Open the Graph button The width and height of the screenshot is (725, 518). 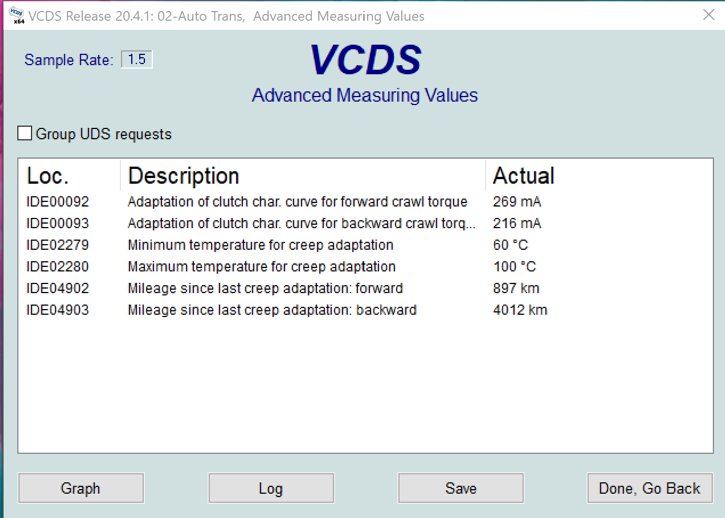pyautogui.click(x=81, y=488)
